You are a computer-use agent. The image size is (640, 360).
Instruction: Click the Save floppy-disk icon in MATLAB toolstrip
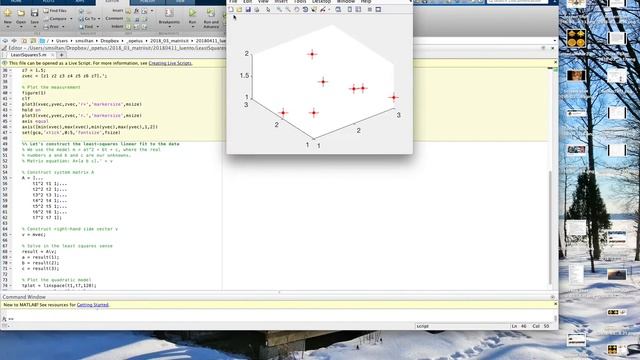34,13
